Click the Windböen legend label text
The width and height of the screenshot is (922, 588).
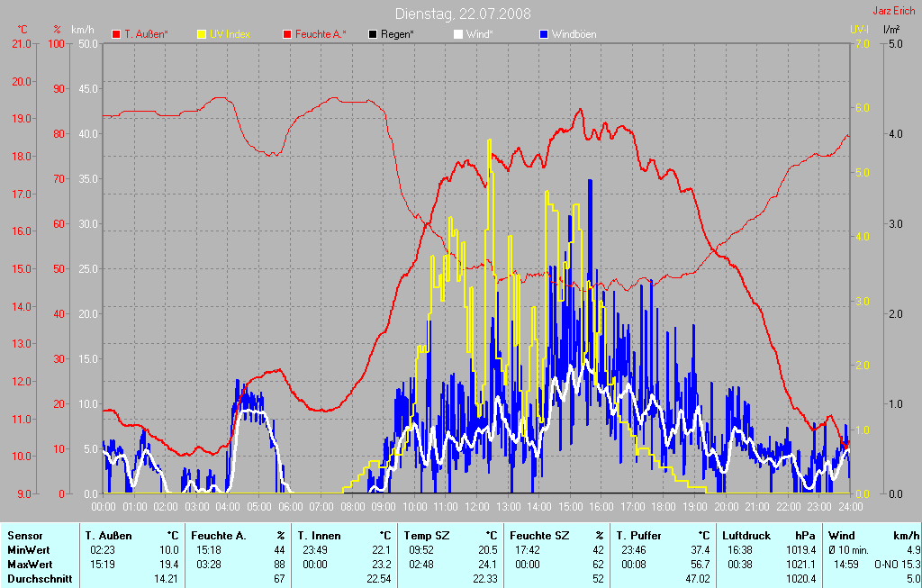point(574,34)
